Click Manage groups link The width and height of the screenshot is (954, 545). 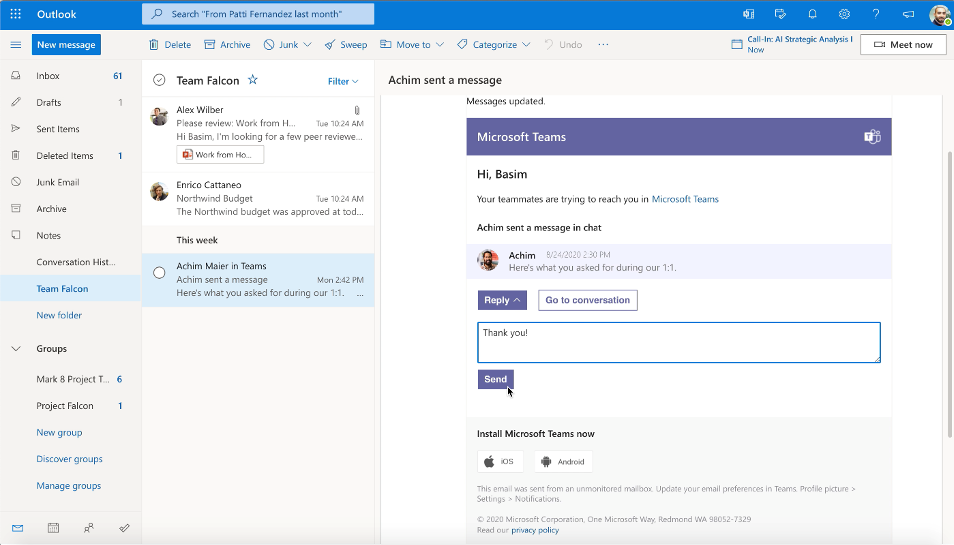click(x=69, y=485)
